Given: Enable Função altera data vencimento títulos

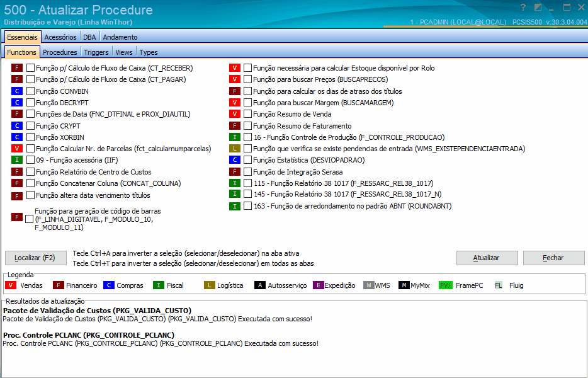Looking at the screenshot, I should (30, 195).
